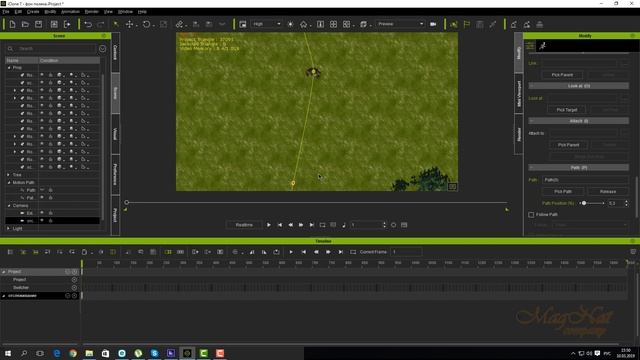
Task: Enable the Follow Path checkbox
Action: click(531, 215)
